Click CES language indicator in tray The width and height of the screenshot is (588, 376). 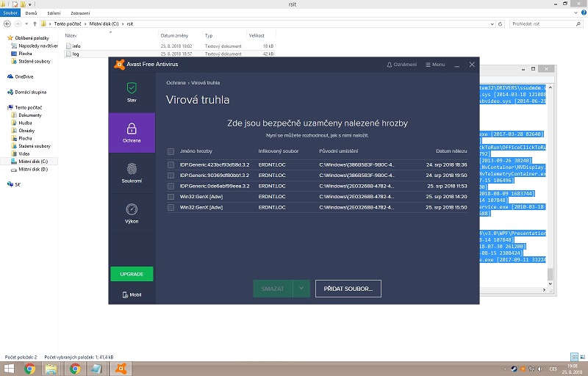pyautogui.click(x=553, y=369)
